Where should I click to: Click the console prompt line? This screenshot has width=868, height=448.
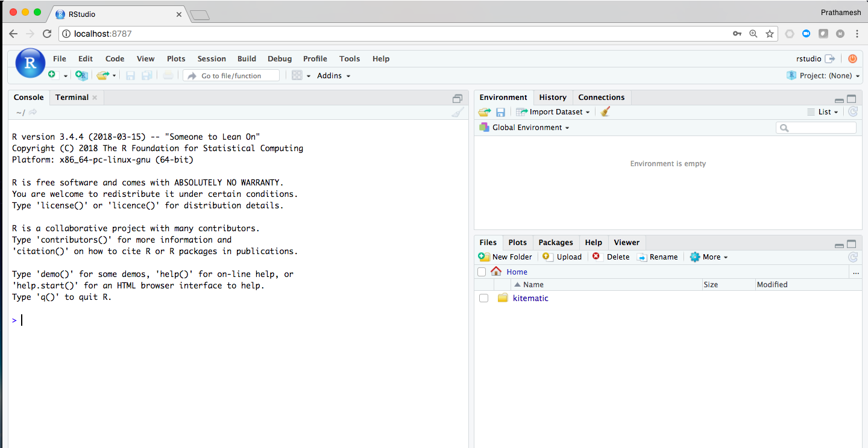[x=238, y=320]
